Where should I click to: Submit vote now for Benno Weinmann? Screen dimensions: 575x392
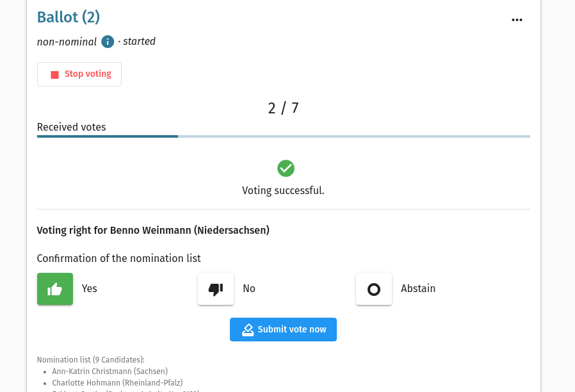(x=283, y=329)
